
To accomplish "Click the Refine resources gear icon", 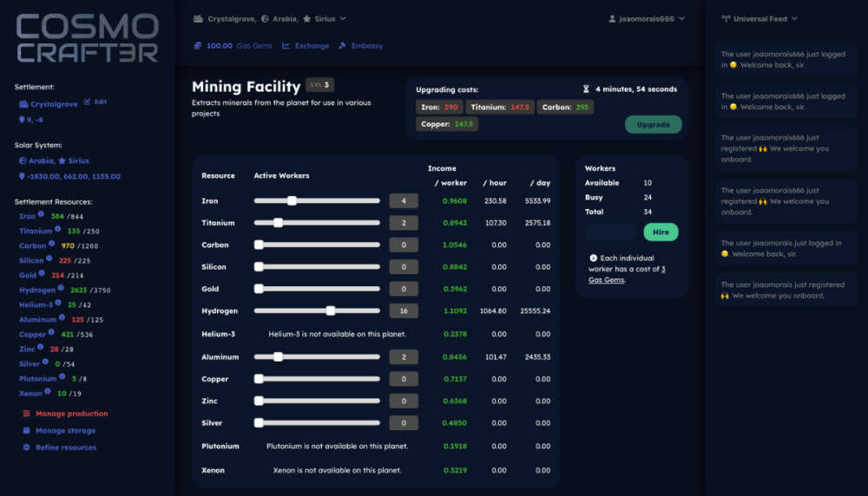I will (x=26, y=447).
